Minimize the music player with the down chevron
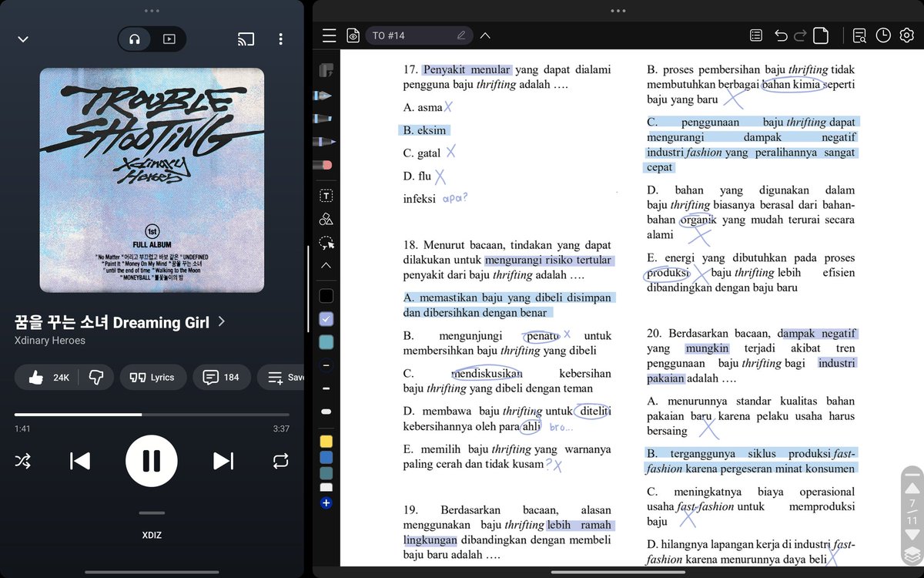Screen dimensions: 924x578 pos(23,39)
